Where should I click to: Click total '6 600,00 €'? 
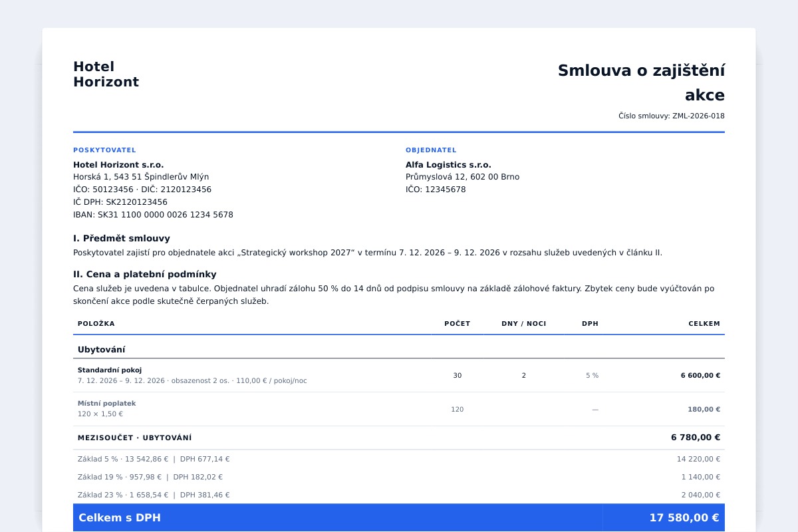(x=700, y=376)
